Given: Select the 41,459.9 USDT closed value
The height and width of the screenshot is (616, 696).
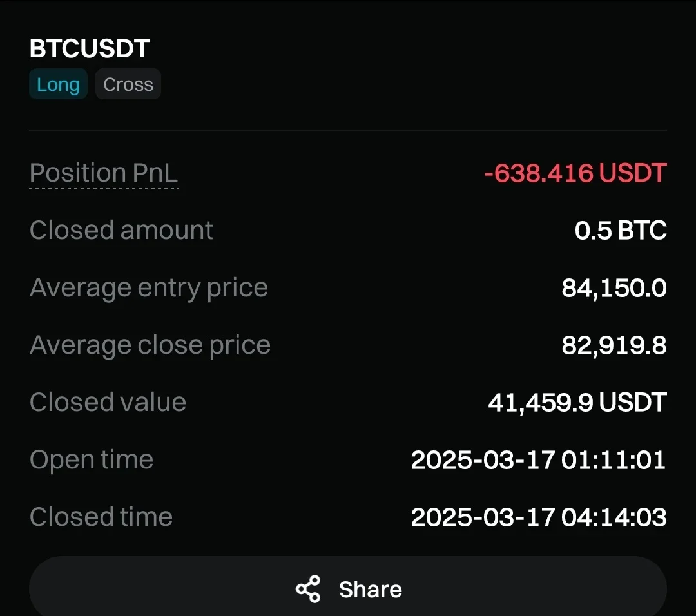Looking at the screenshot, I should [577, 403].
